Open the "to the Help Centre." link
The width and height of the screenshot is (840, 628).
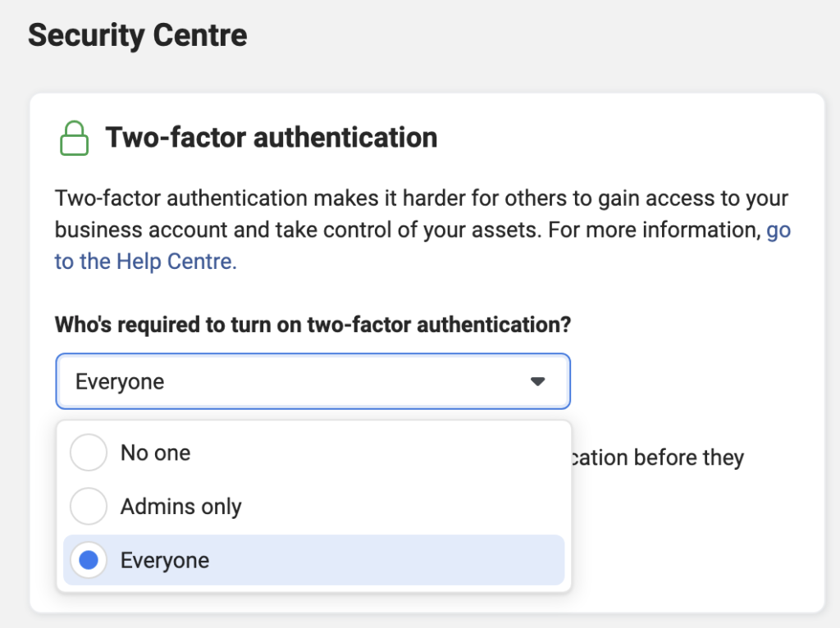pyautogui.click(x=145, y=262)
